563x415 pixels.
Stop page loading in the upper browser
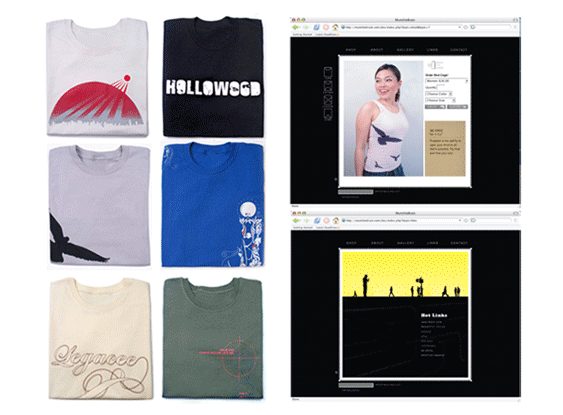pyautogui.click(x=326, y=27)
